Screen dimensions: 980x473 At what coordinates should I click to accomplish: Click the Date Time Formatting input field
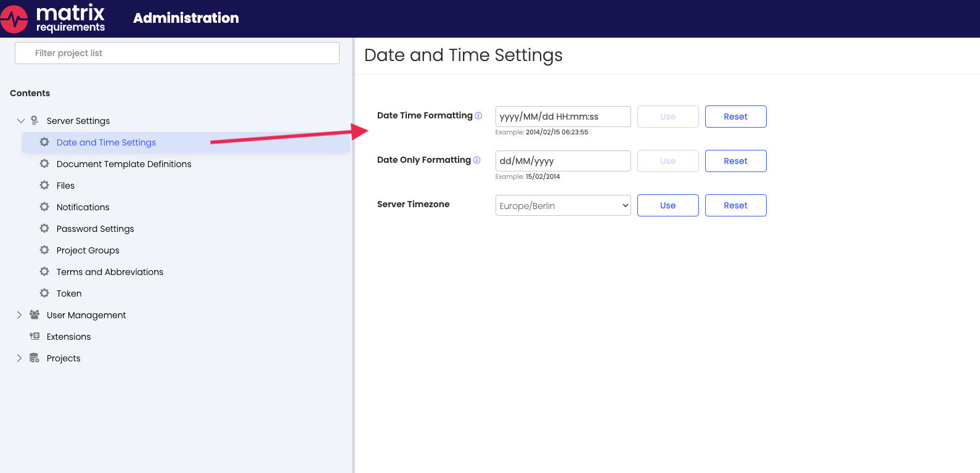coord(563,117)
